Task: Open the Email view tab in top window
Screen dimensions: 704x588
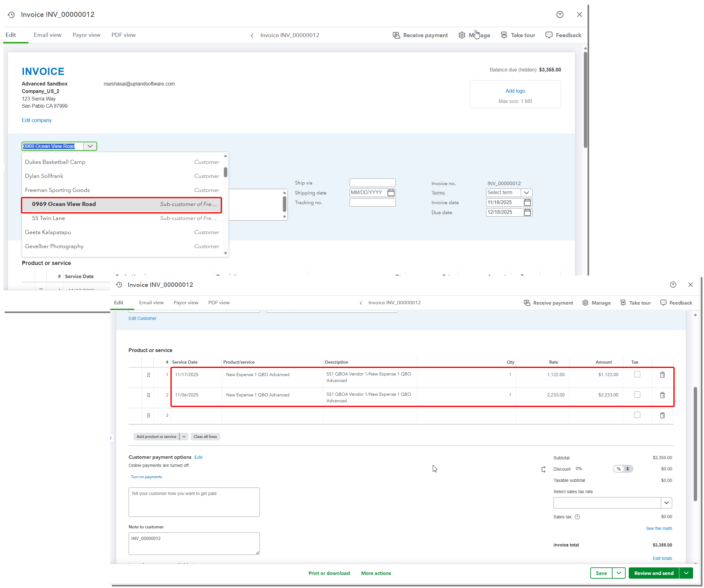Action: 47,35
